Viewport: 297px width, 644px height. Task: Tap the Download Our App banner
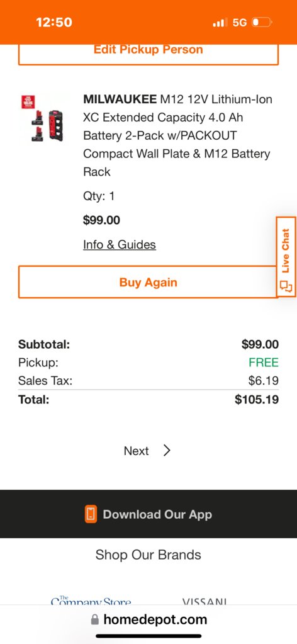click(x=148, y=514)
